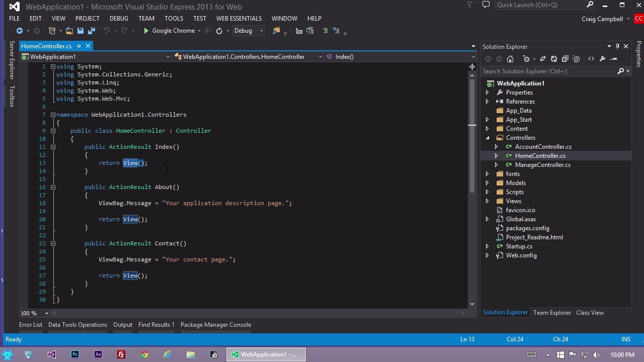
Task: Click the Home icon in Solution Explorer
Action: [x=510, y=59]
